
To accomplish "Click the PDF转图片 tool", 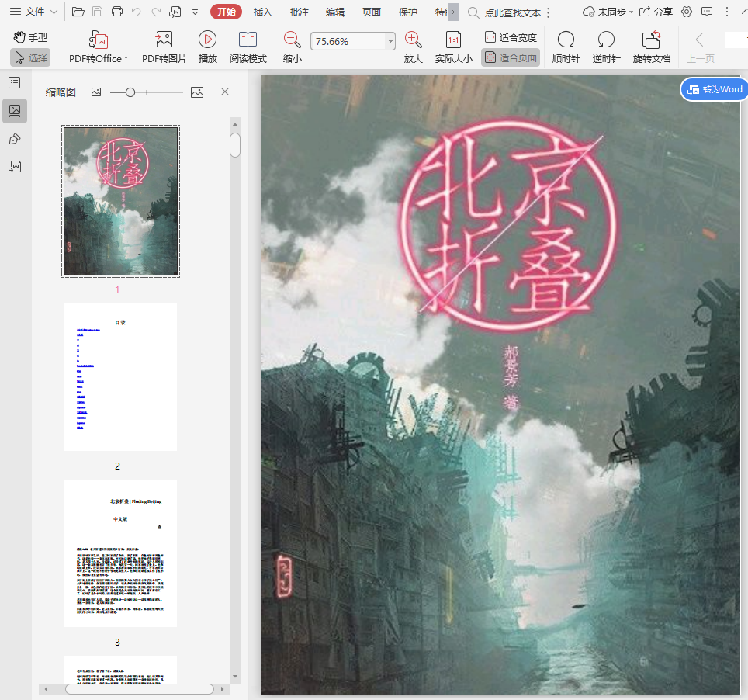I will 164,47.
